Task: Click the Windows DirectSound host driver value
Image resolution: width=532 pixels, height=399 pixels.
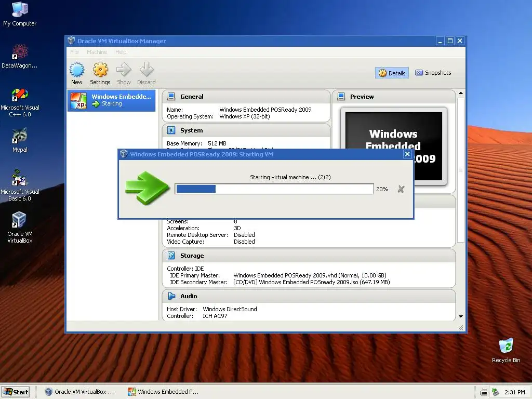Action: pyautogui.click(x=230, y=309)
